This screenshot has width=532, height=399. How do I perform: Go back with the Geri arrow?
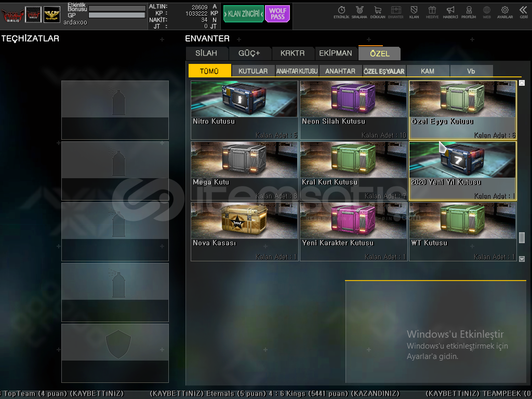click(524, 12)
